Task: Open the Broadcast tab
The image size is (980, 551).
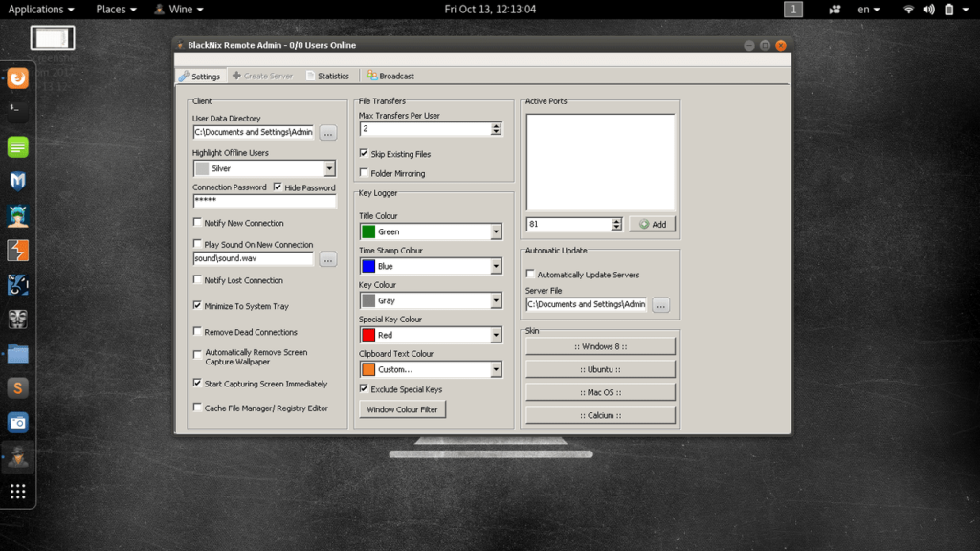Action: (x=390, y=76)
